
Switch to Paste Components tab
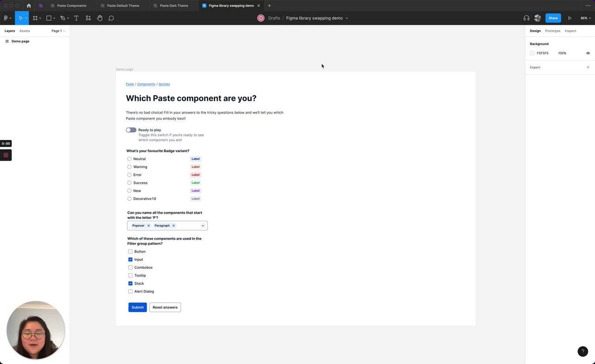(x=72, y=6)
